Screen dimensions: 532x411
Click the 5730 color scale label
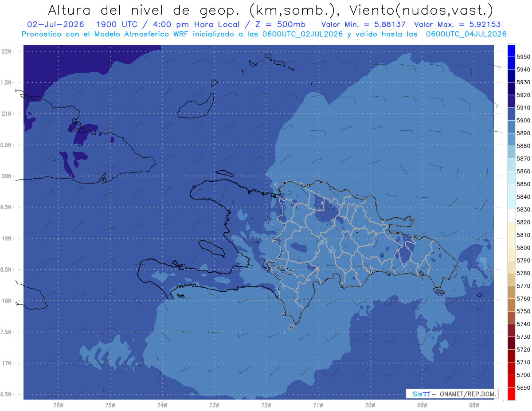pos(523,337)
